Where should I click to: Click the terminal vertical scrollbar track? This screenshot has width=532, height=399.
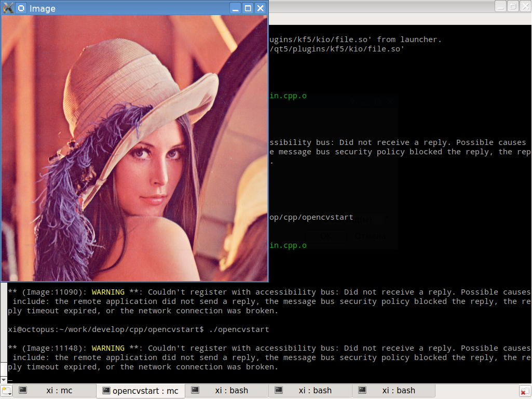click(x=4, y=323)
